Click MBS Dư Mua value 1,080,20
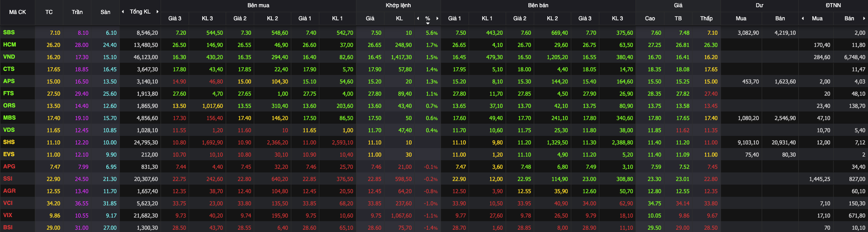The height and width of the screenshot is (232, 868). coord(748,118)
